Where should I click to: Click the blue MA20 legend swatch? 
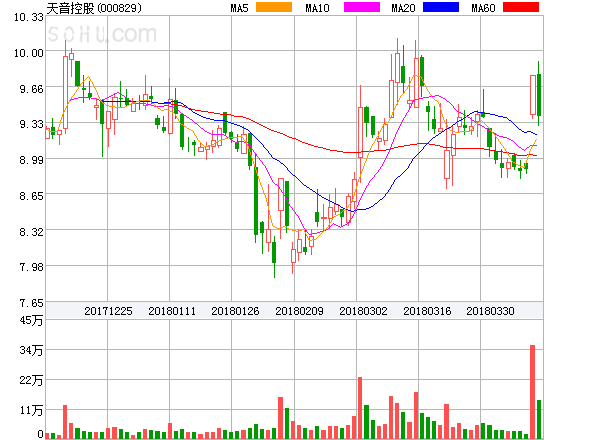[441, 7]
